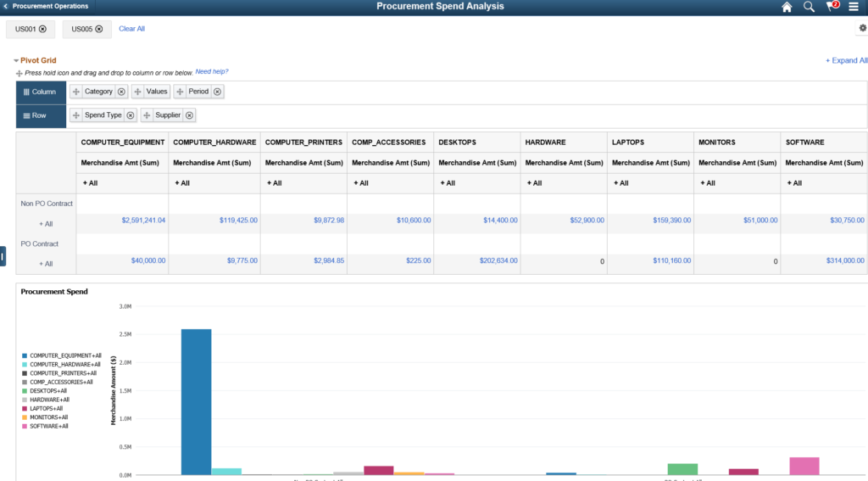Click the Spend Type drag handle icon
This screenshot has width=868, height=481.
tap(76, 115)
